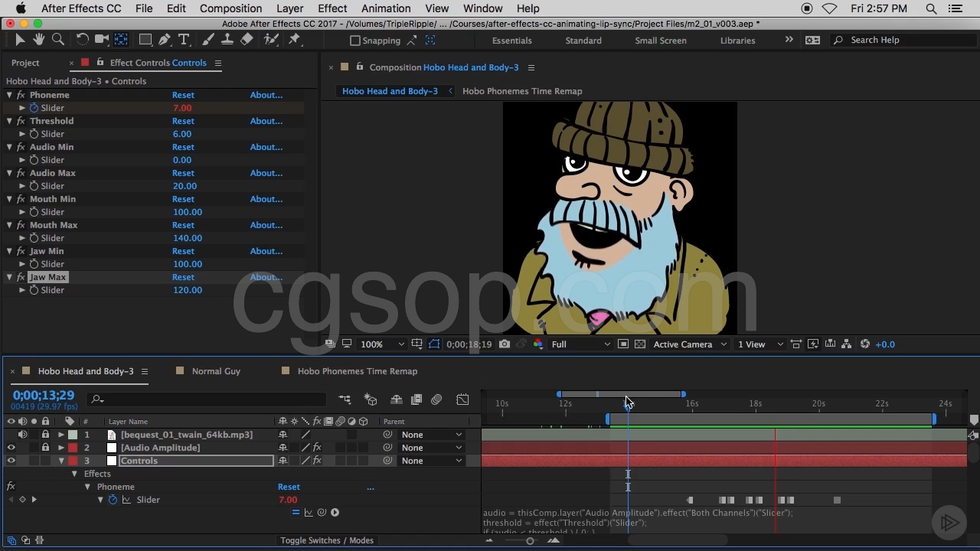The height and width of the screenshot is (551, 980).
Task: Reset the Threshold effect
Action: pyautogui.click(x=183, y=121)
